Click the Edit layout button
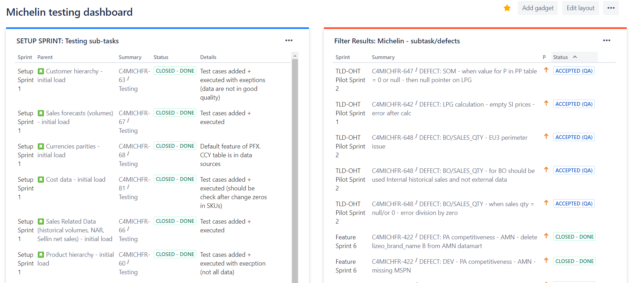The width and height of the screenshot is (644, 283). pos(580,8)
